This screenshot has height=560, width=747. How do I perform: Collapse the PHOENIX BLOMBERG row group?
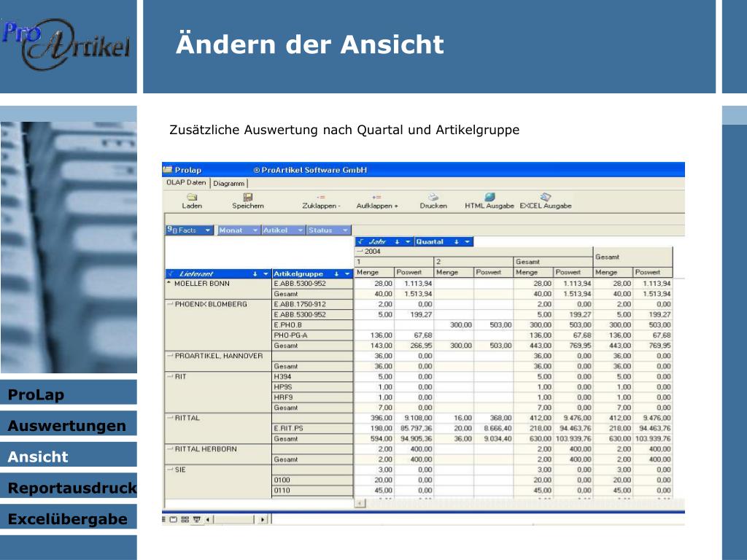169,304
